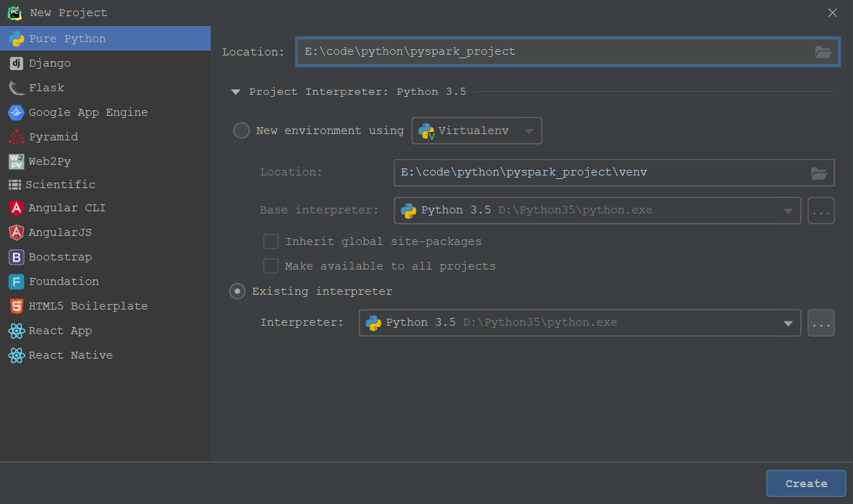Browse folder for project Location field
This screenshot has width=853, height=504.
(x=823, y=51)
